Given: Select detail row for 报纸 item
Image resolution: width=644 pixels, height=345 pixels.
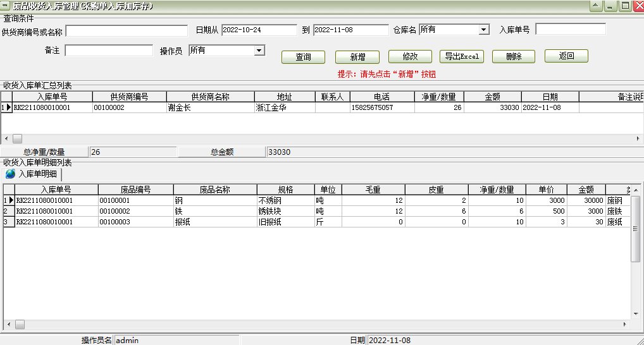Looking at the screenshot, I should [317, 222].
